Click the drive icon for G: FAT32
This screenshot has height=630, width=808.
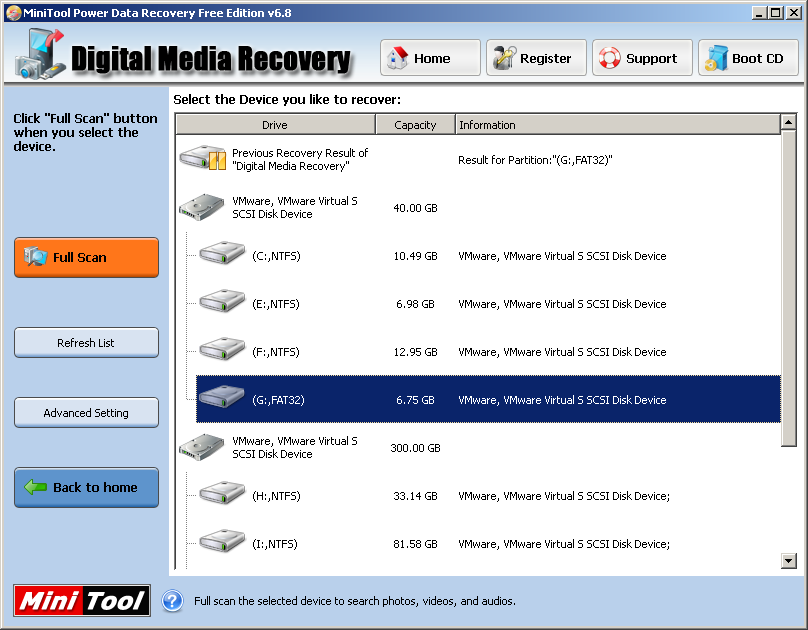[222, 398]
